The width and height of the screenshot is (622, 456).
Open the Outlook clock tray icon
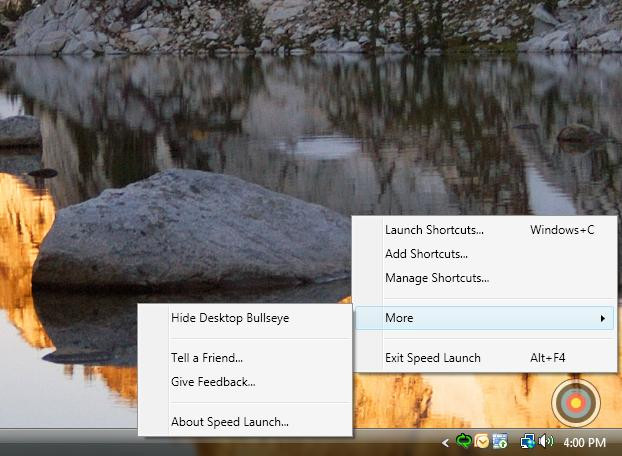(482, 441)
